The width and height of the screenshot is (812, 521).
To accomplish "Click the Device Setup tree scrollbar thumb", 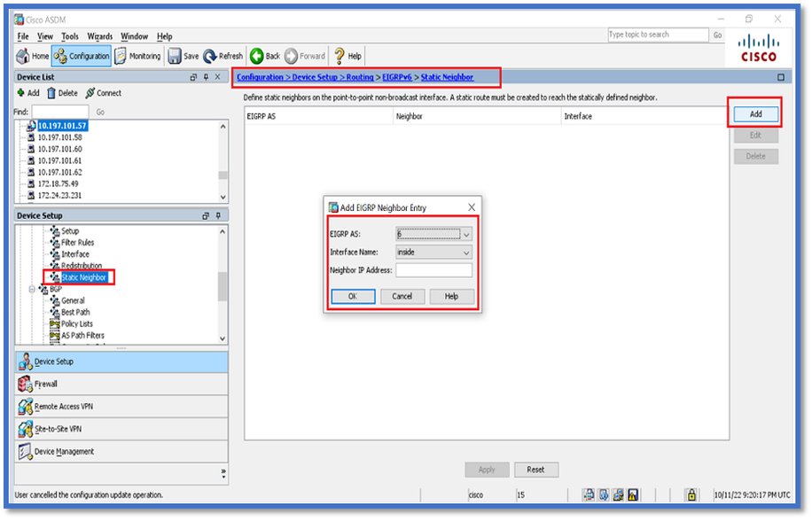I will 223,286.
